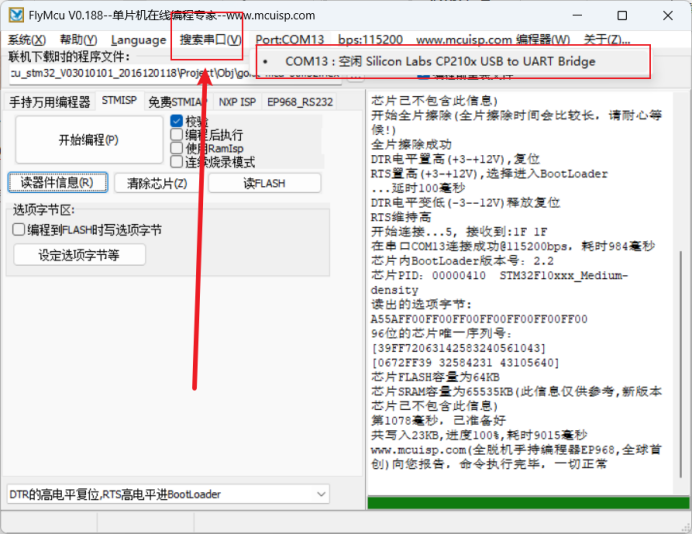Screen dimensions: 693x534
Task: Switch to the NXP ISP tab
Action: coord(237,102)
